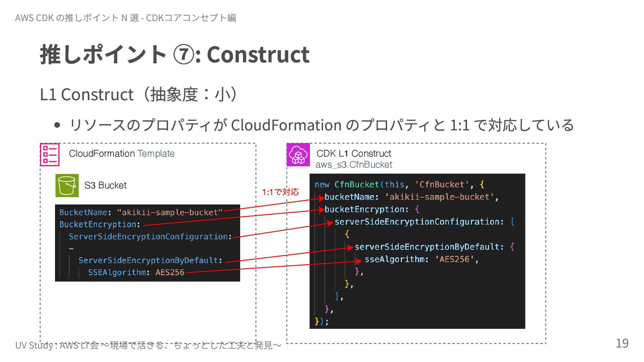Click SSEAlgorithm key in the YAML block
The width and height of the screenshot is (644, 362).
(117, 273)
